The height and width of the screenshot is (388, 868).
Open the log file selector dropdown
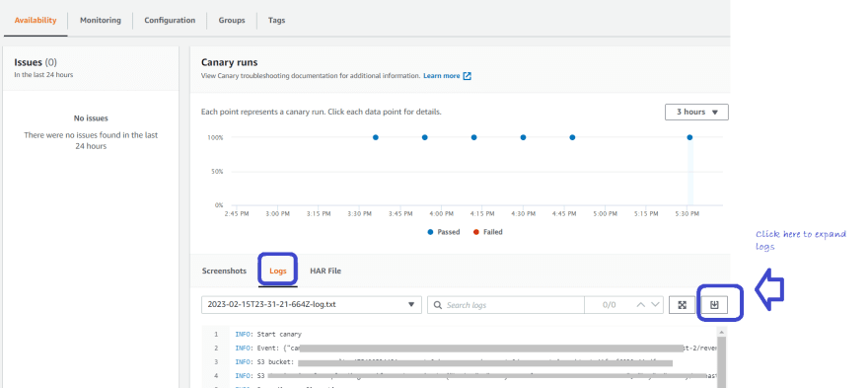(312, 305)
